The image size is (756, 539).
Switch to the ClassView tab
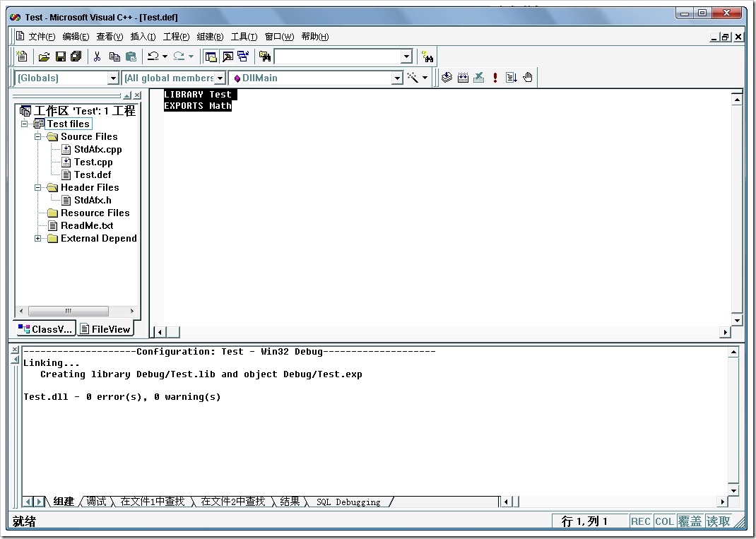[x=45, y=328]
